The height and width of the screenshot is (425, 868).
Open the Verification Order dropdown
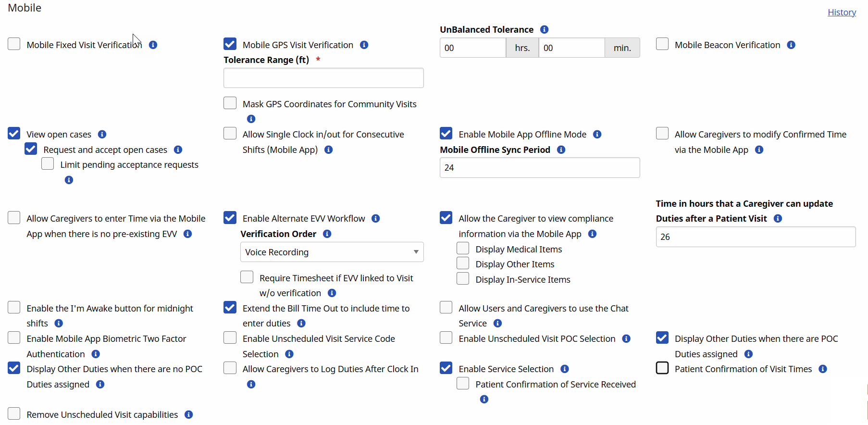coord(332,252)
